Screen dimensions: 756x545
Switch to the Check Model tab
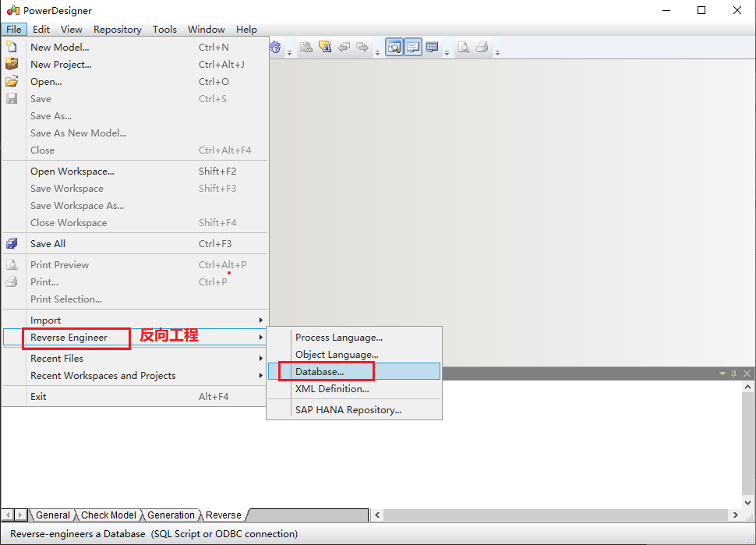pyautogui.click(x=108, y=515)
